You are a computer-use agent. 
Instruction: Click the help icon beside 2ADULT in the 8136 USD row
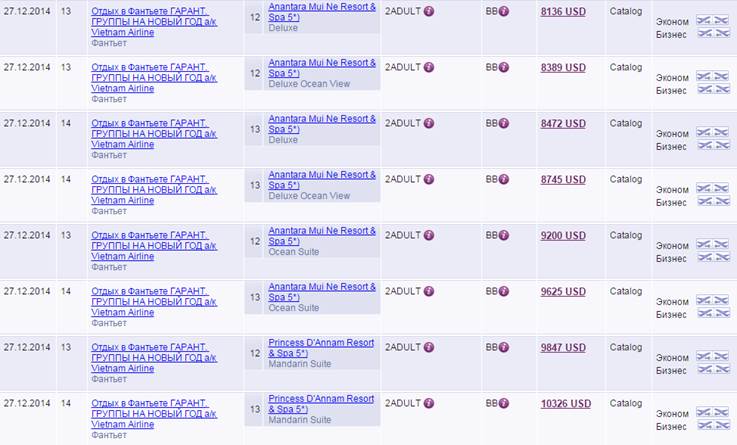pyautogui.click(x=429, y=12)
